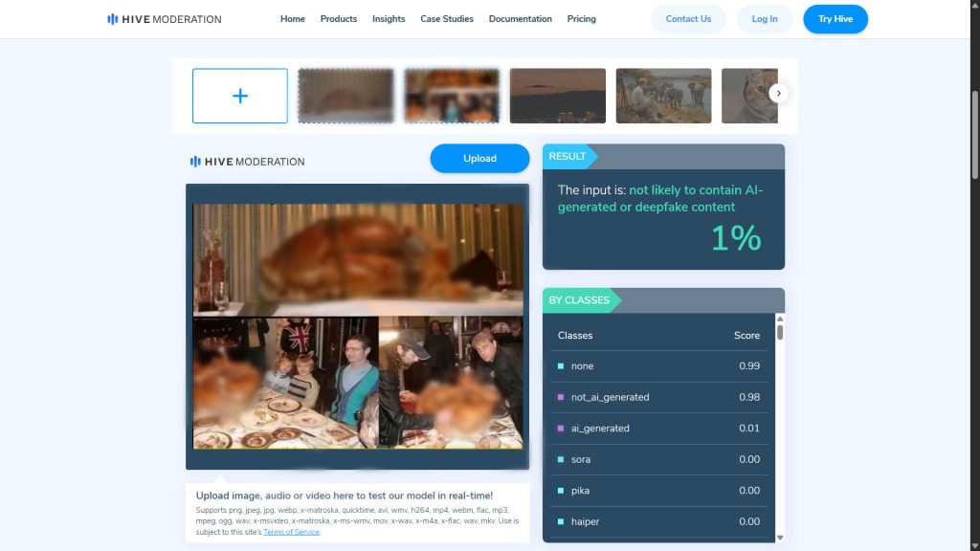980x551 pixels.
Task: Open the Products menu
Action: pos(339,19)
